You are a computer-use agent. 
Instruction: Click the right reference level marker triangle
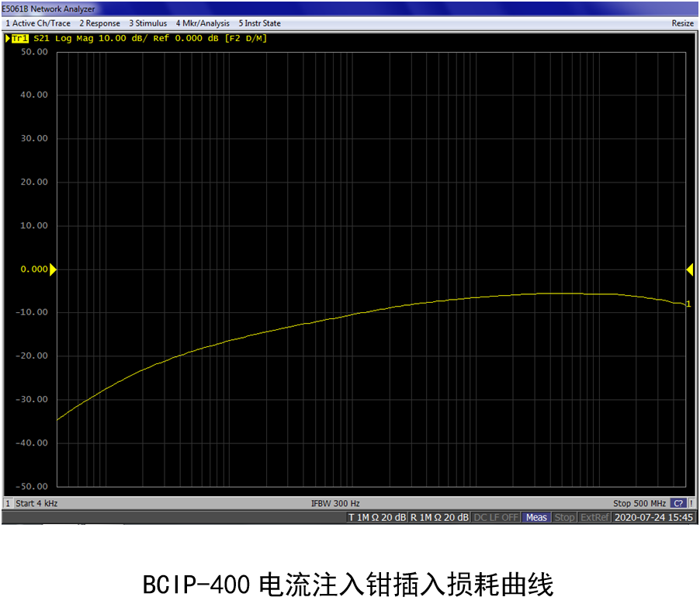pos(689,269)
